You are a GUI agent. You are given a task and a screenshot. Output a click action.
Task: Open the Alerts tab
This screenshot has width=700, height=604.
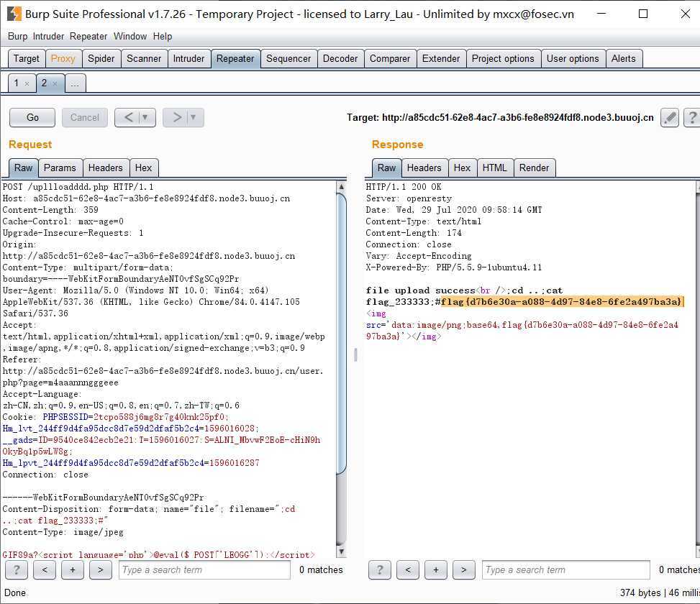[x=623, y=58]
